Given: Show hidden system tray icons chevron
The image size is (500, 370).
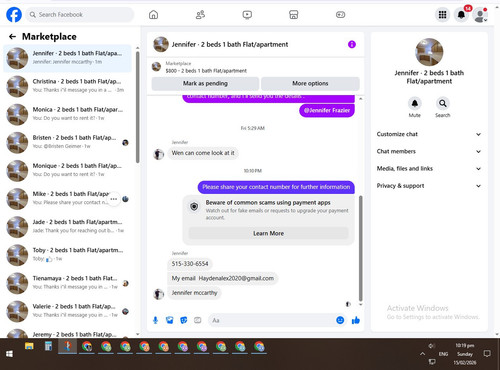Looking at the screenshot, I should [422, 354].
